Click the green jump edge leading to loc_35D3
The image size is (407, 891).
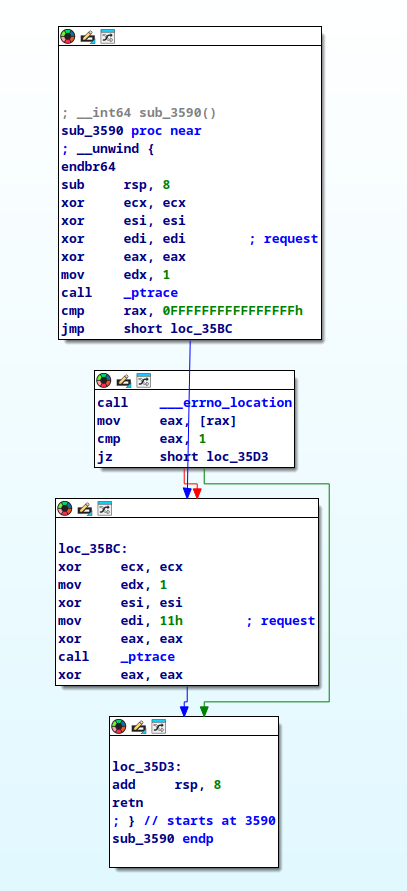coord(329,591)
